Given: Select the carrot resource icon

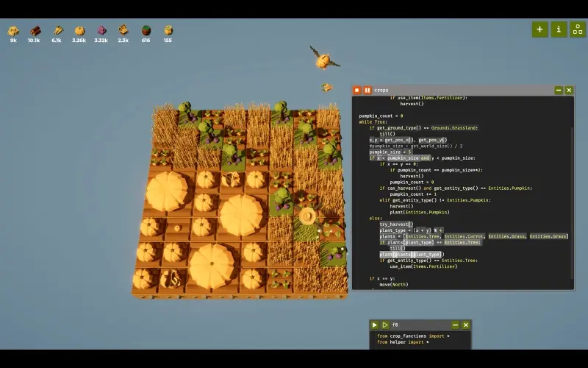Looking at the screenshot, I should point(57,31).
